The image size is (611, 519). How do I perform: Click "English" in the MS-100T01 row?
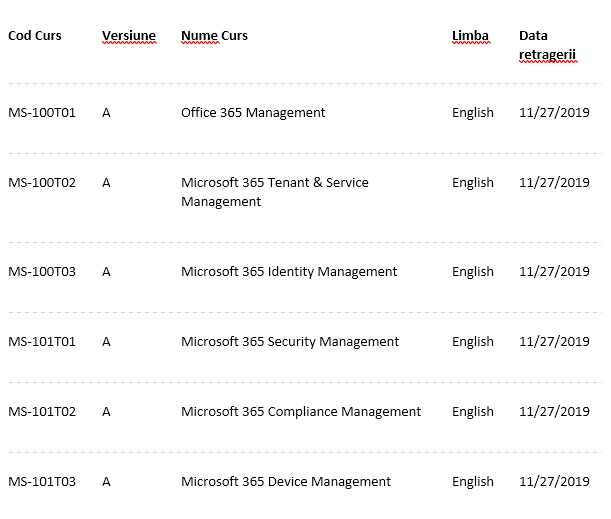click(x=472, y=113)
